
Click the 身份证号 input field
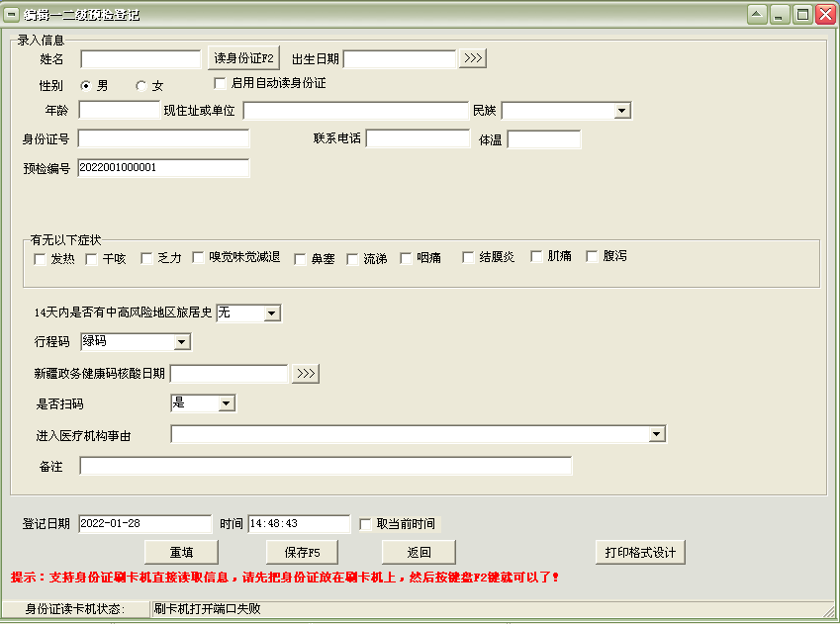pos(163,138)
